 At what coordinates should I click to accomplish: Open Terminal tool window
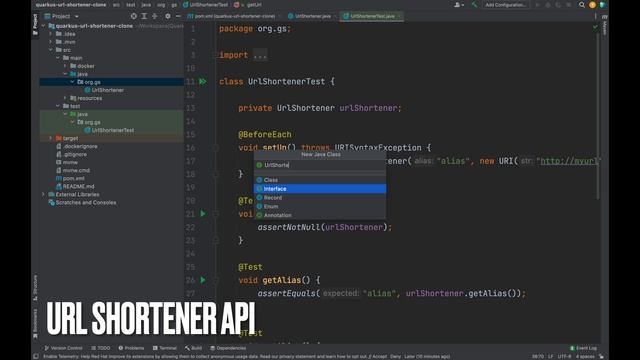164,348
